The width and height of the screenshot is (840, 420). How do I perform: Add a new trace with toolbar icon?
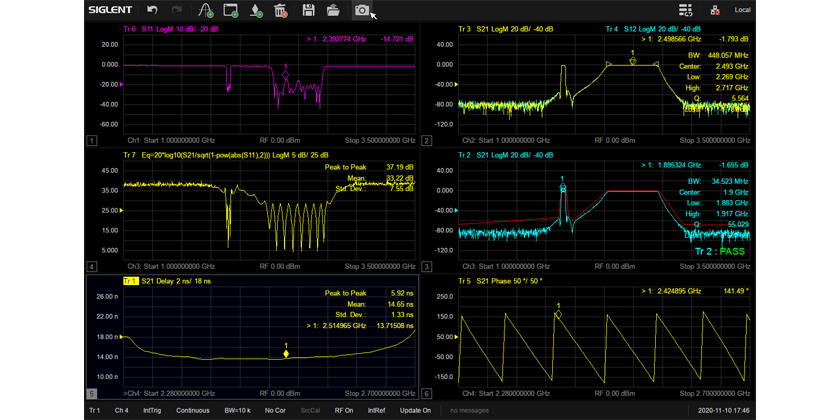tap(206, 11)
